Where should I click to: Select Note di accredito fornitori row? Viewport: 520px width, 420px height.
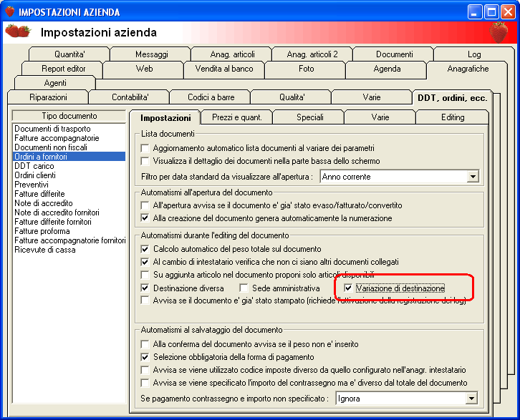coord(69,213)
